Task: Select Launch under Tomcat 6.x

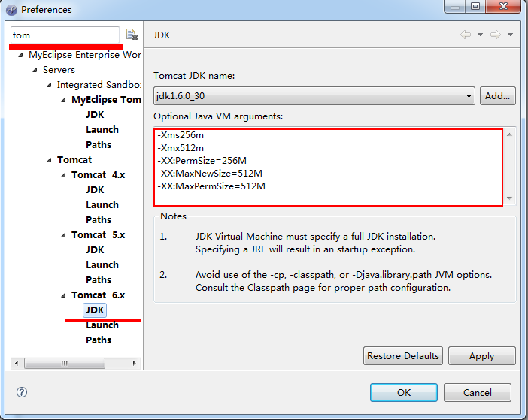Action: [102, 325]
